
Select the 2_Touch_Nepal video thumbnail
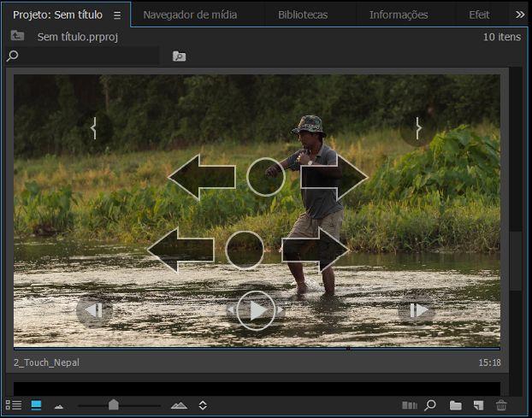coord(257,210)
